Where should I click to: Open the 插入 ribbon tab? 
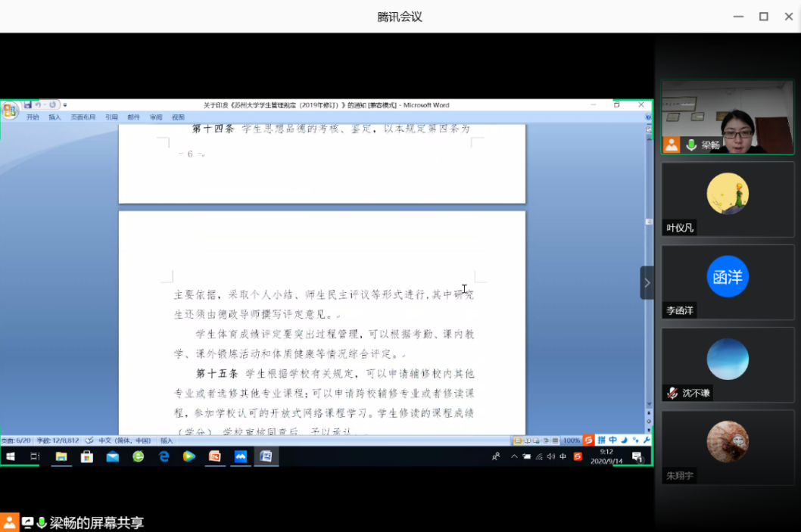[x=55, y=117]
